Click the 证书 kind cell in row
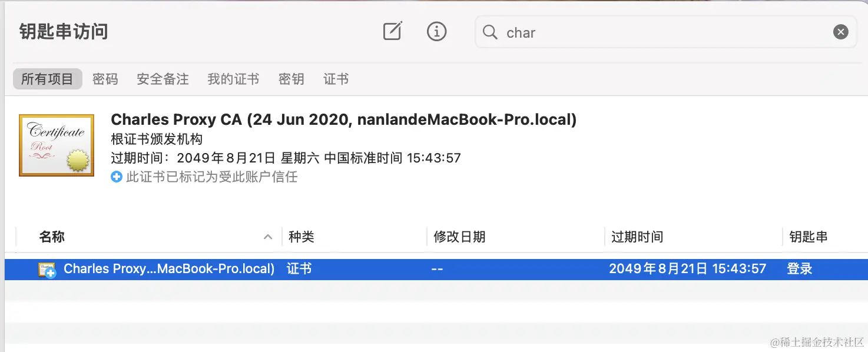This screenshot has height=352, width=868. coord(299,269)
